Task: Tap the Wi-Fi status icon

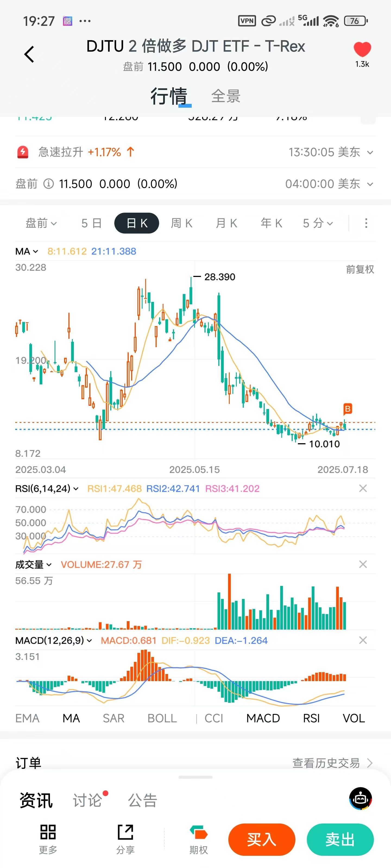Action: pos(331,21)
